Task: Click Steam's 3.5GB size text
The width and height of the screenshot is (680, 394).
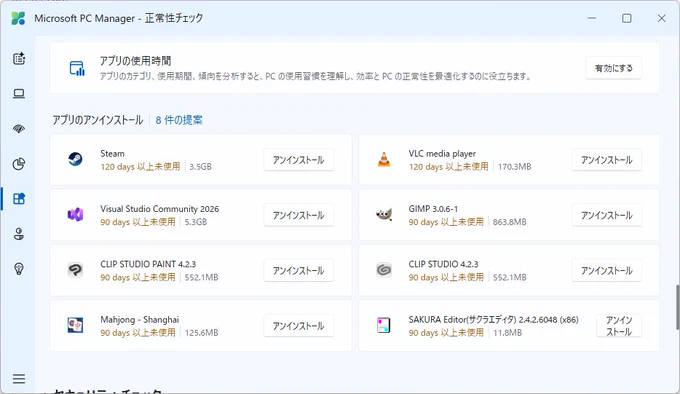Action: coord(200,166)
